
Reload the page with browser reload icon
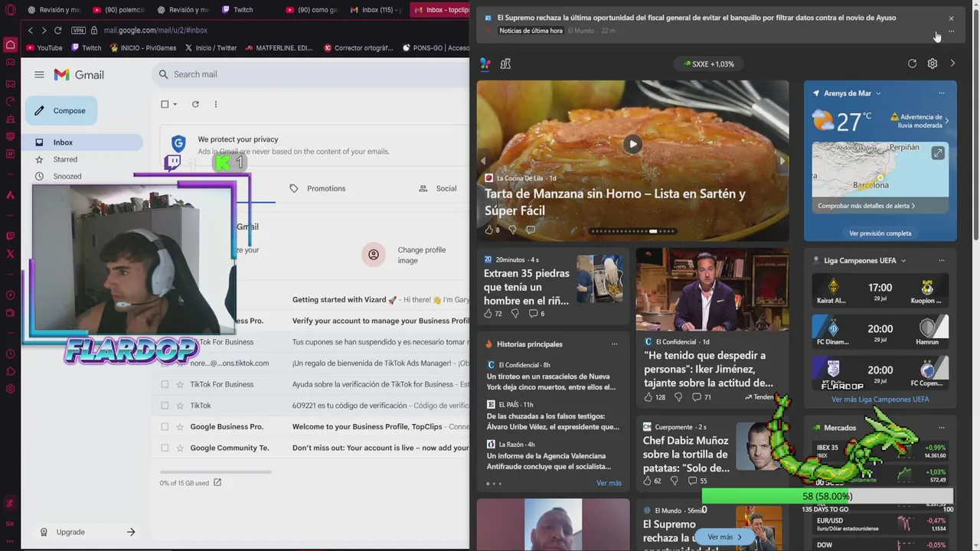(x=57, y=30)
